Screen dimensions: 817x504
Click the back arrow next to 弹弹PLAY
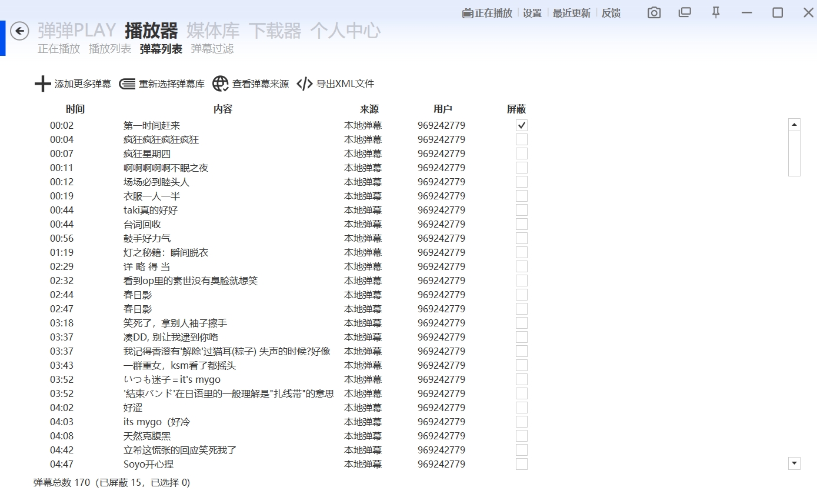19,31
